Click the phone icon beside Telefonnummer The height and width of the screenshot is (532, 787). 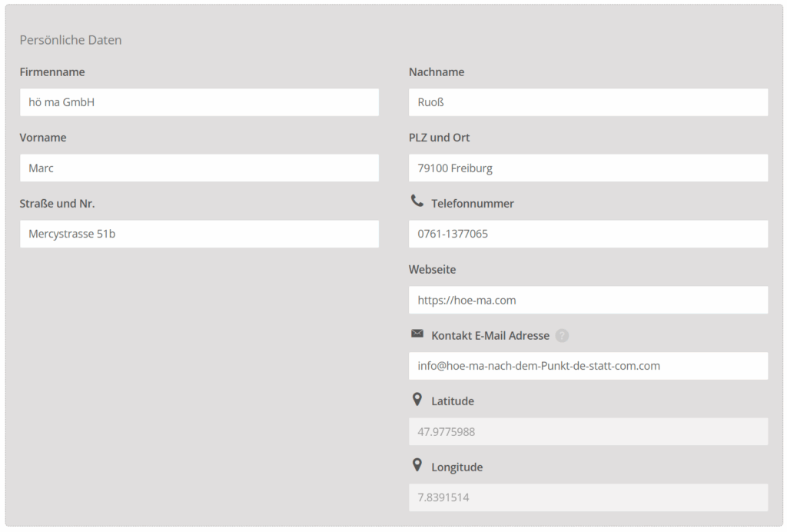click(x=417, y=201)
